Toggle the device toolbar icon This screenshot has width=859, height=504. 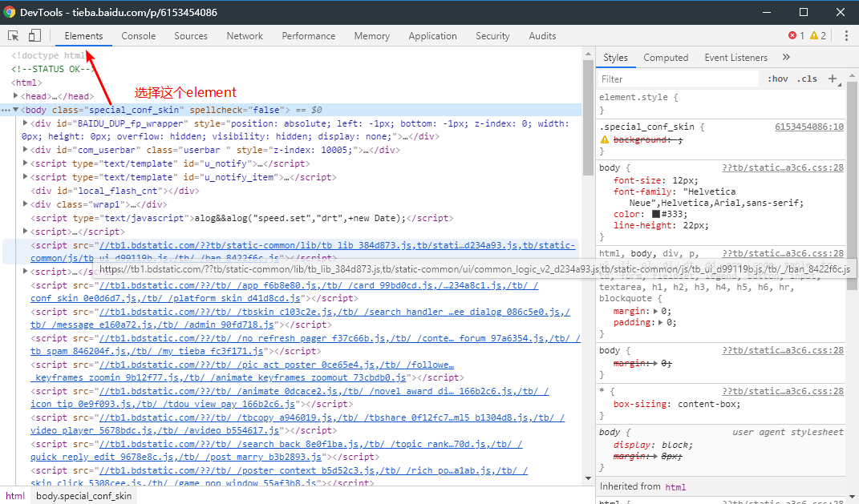tap(34, 35)
